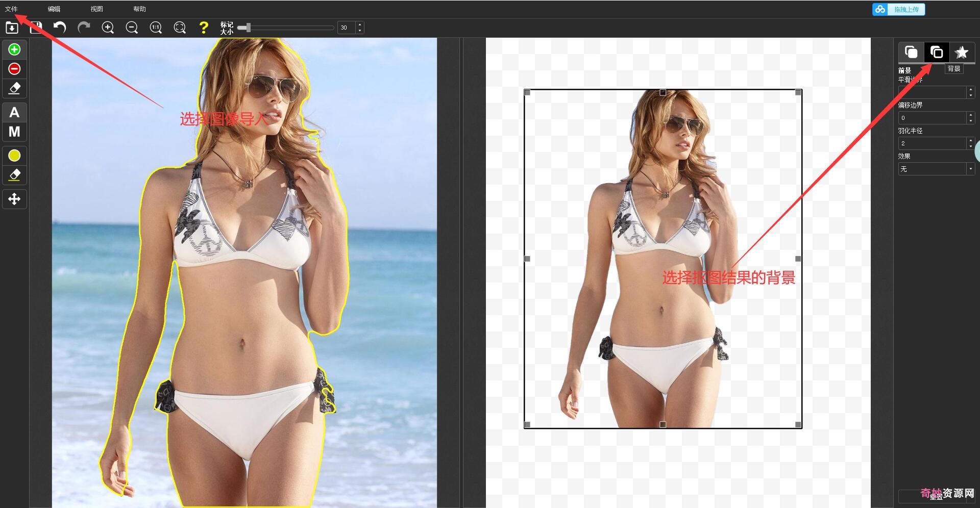
Task: Open the 编辑 (Edit) menu
Action: pyautogui.click(x=54, y=9)
